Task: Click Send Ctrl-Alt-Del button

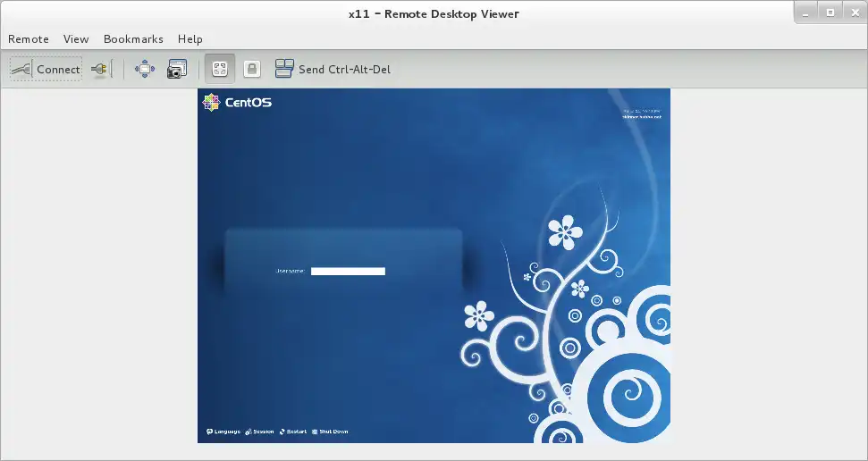Action: point(333,69)
